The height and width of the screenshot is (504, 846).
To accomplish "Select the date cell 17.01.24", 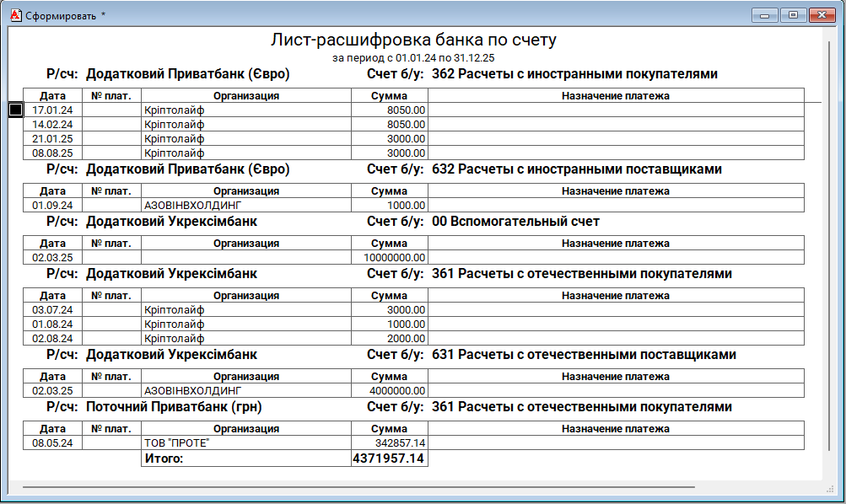I will (52, 110).
